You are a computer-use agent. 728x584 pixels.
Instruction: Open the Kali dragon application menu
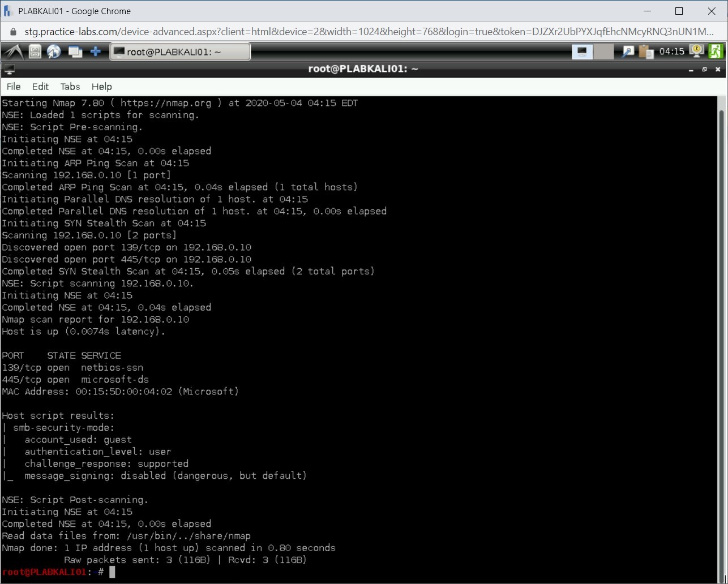coord(12,52)
